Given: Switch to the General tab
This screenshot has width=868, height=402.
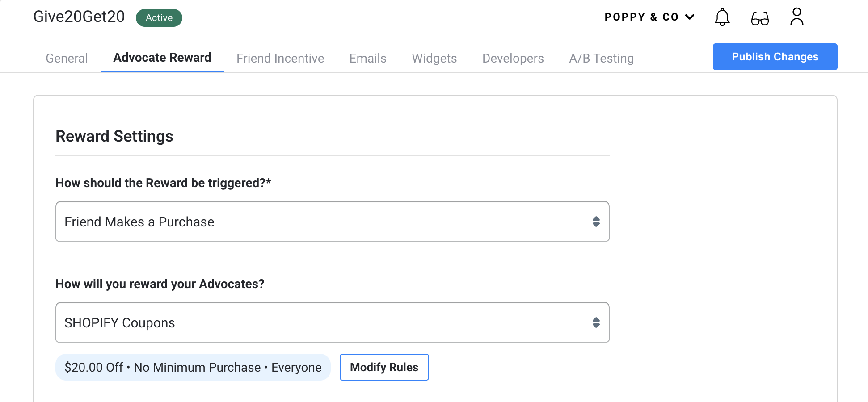Looking at the screenshot, I should click(67, 58).
